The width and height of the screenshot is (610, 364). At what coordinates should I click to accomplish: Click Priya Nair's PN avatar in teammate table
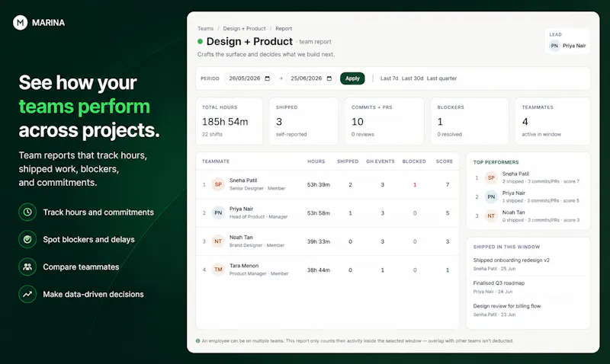(218, 213)
